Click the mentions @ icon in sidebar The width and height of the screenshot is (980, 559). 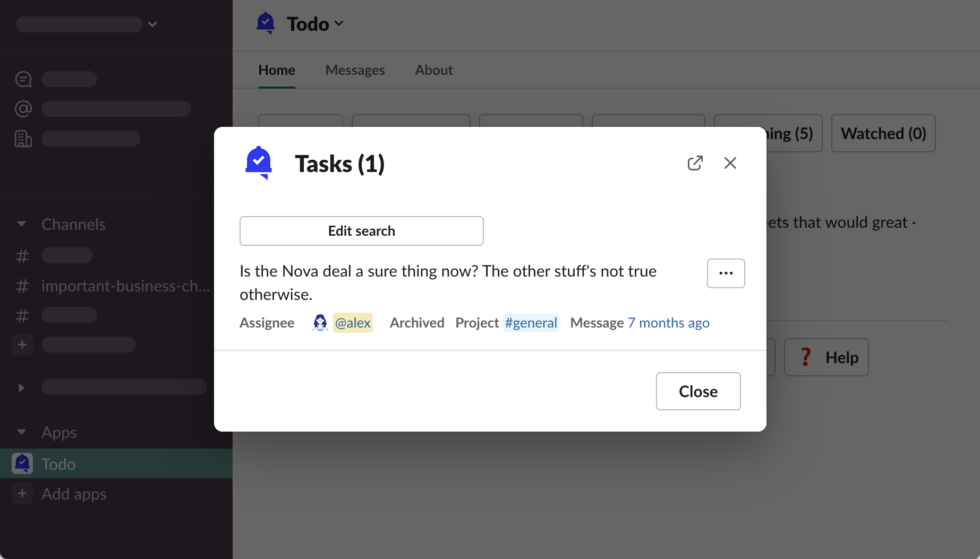(23, 109)
